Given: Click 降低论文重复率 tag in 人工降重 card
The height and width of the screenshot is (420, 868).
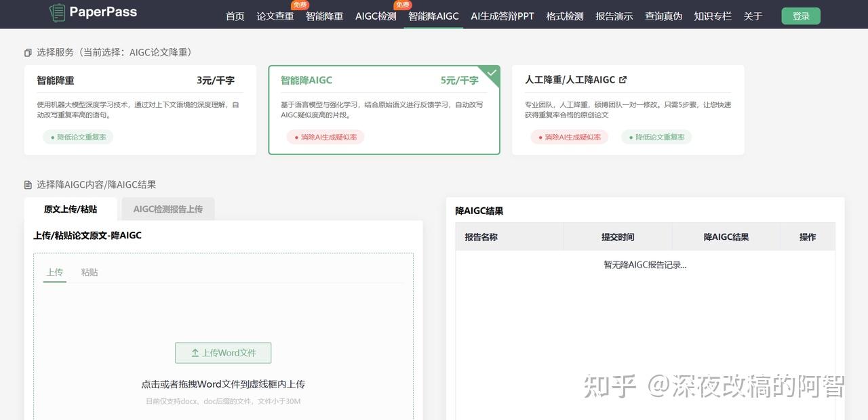Looking at the screenshot, I should tap(656, 137).
